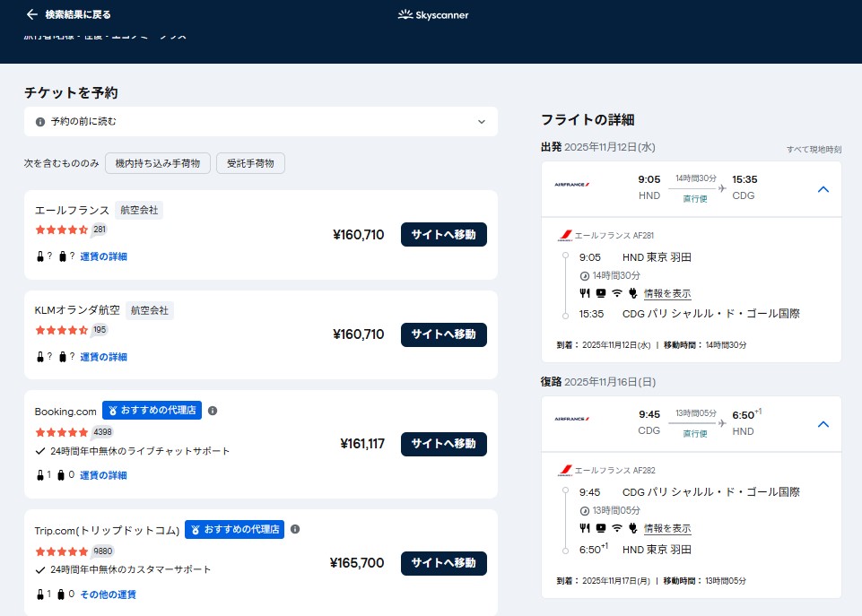
Task: Toggle 受託手荷物 filter chip
Action: (x=250, y=163)
